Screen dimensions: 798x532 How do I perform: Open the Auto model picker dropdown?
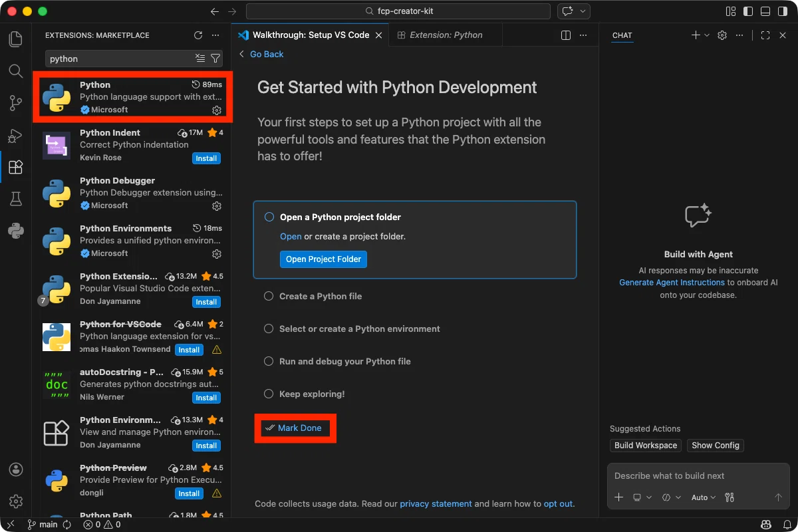(704, 497)
